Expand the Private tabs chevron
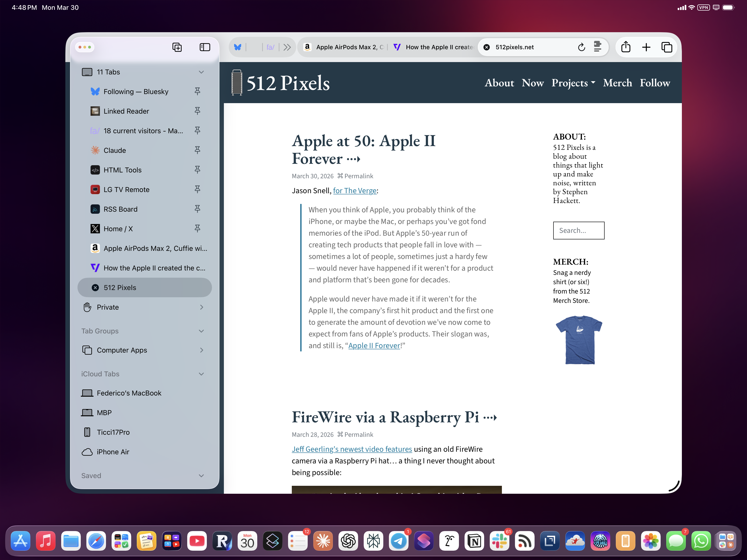747x560 pixels. 202,307
